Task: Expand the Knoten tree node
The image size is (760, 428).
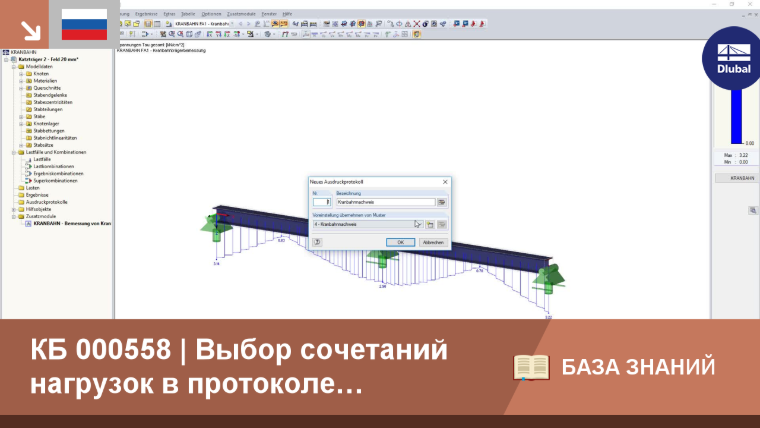Action: 21,74
